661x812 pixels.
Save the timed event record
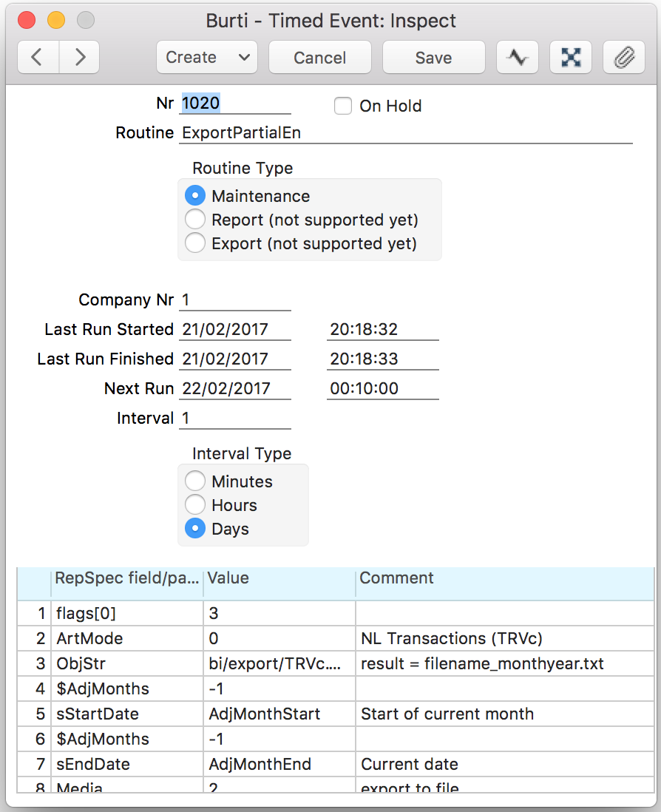tap(433, 58)
